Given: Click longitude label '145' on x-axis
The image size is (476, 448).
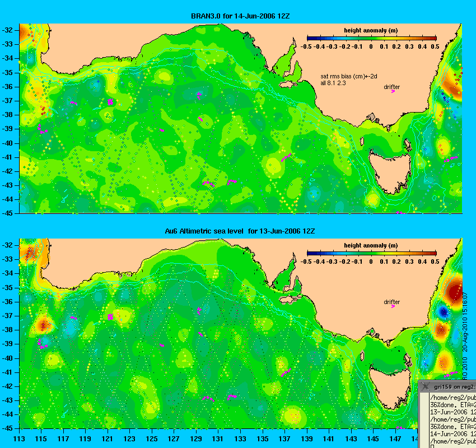Looking at the screenshot, I should coord(373,439).
